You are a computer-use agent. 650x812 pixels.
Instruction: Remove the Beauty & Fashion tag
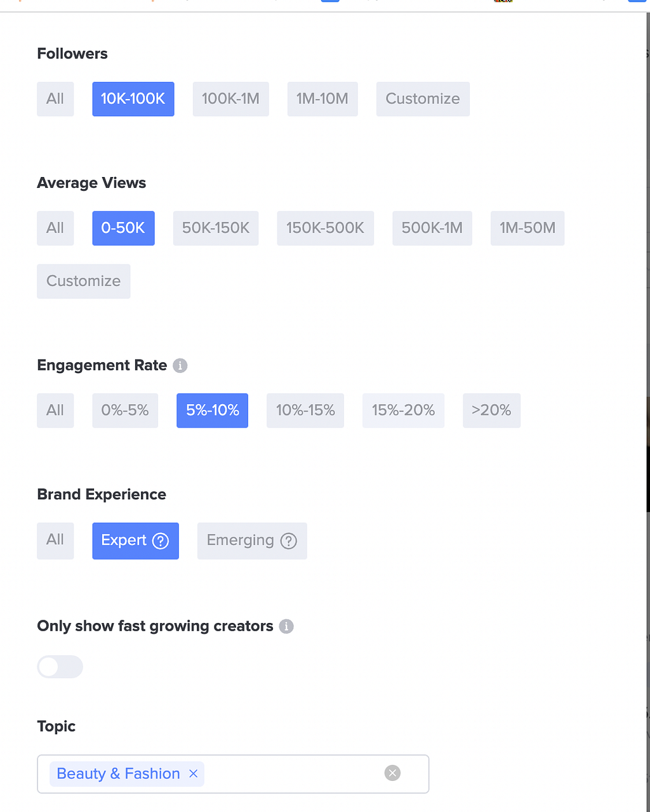pyautogui.click(x=194, y=773)
